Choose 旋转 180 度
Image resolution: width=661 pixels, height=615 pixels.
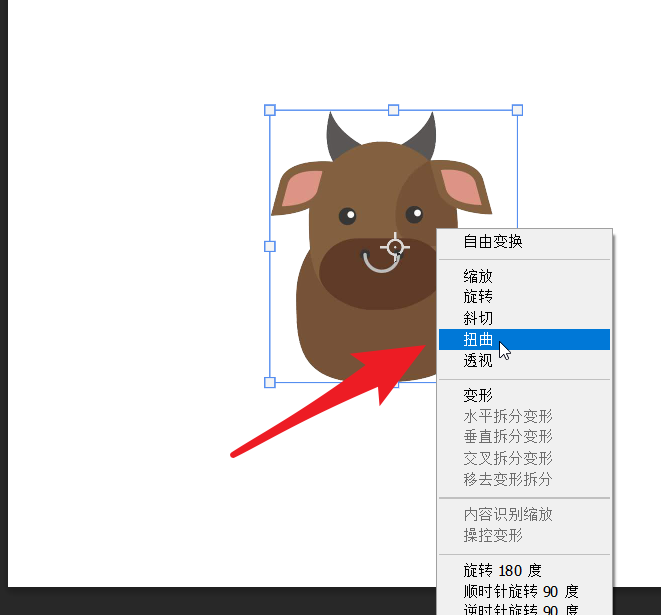coord(524,571)
